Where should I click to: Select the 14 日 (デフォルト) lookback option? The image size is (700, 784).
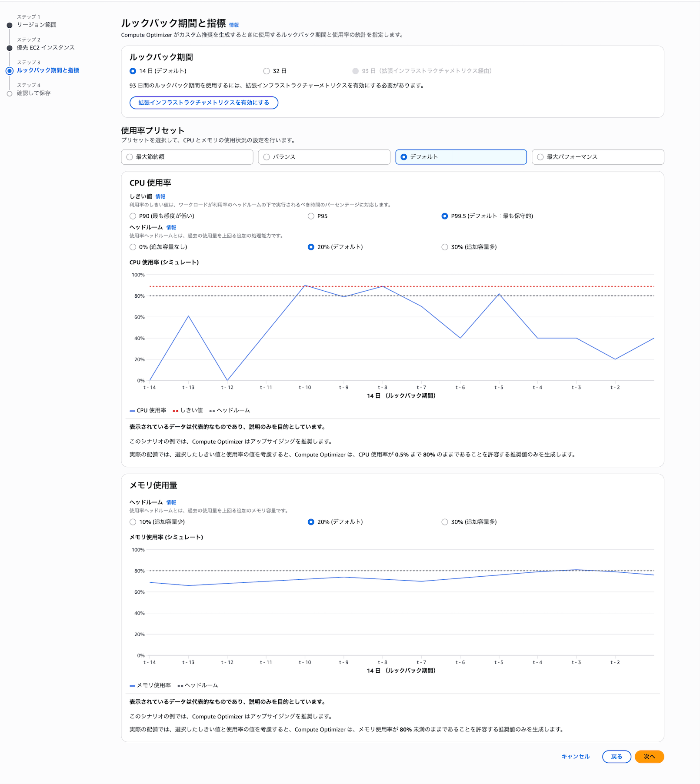[x=133, y=71]
